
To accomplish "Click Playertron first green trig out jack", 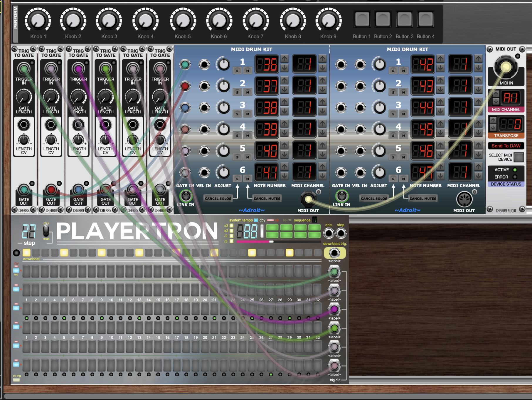I will coord(334,272).
